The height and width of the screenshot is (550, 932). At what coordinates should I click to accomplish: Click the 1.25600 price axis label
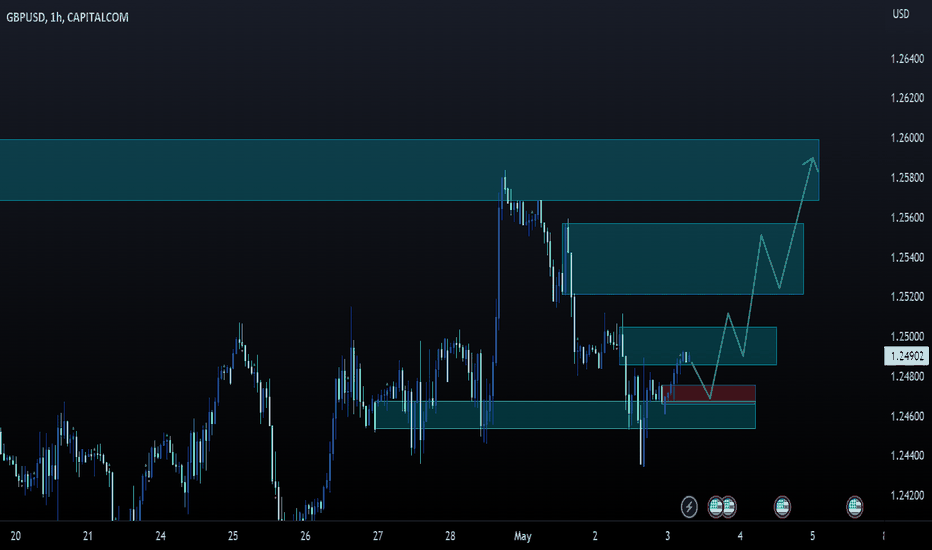pos(907,218)
